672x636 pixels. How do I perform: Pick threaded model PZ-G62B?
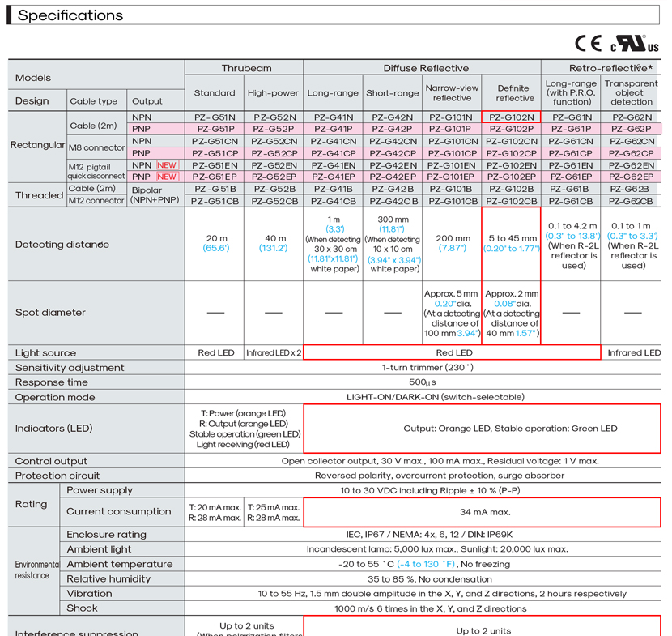(632, 189)
